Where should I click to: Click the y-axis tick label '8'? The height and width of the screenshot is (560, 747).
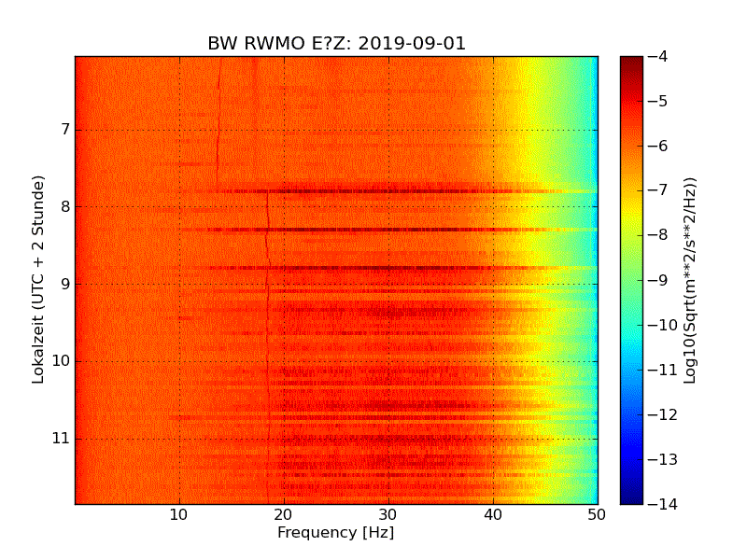coord(65,206)
